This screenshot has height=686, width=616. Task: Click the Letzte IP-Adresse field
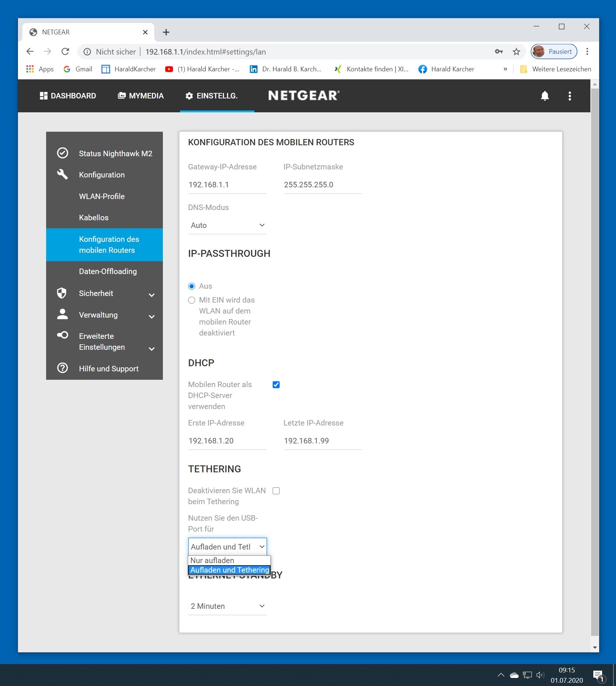[x=322, y=441]
